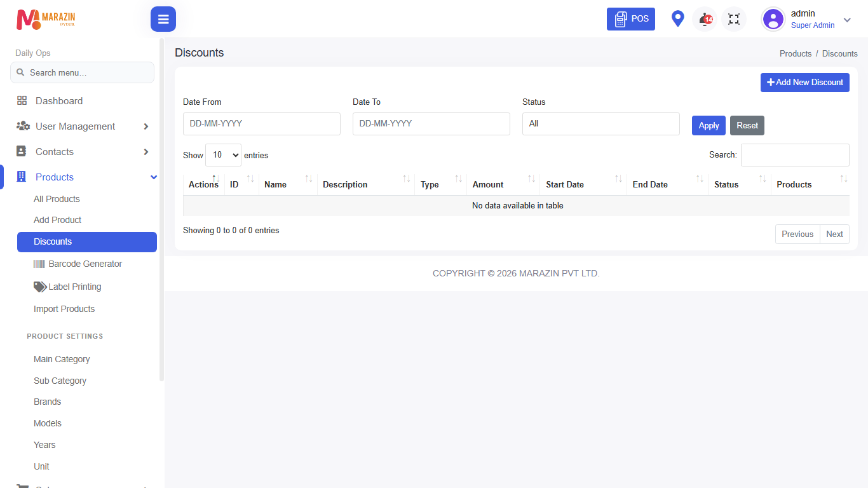868x488 pixels.
Task: Open Main Category settings
Action: point(62,359)
